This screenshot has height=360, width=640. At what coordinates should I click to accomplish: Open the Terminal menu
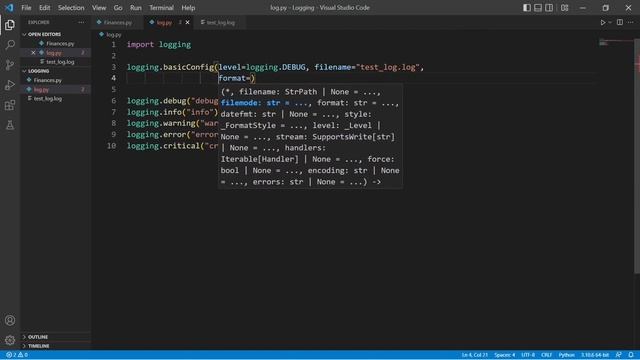tap(161, 8)
